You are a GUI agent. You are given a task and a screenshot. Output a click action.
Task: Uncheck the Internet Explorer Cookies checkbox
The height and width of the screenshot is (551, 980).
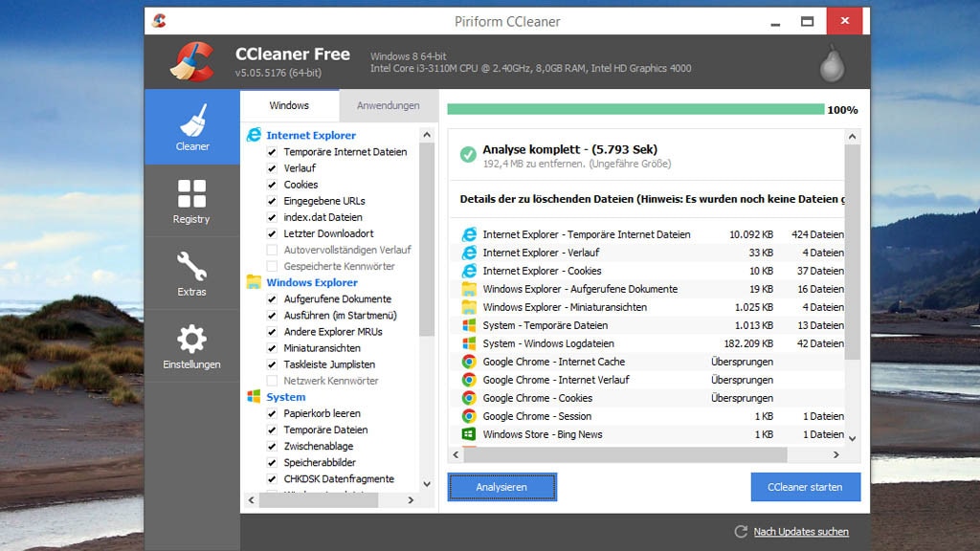tap(272, 185)
